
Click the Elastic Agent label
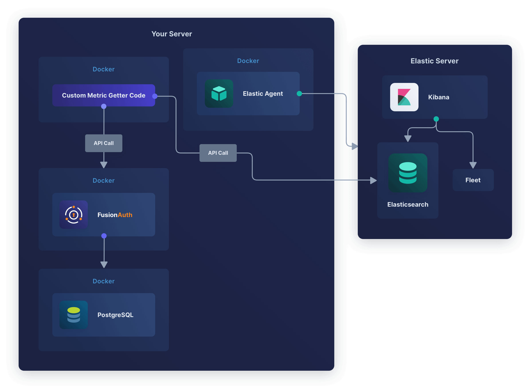click(263, 94)
